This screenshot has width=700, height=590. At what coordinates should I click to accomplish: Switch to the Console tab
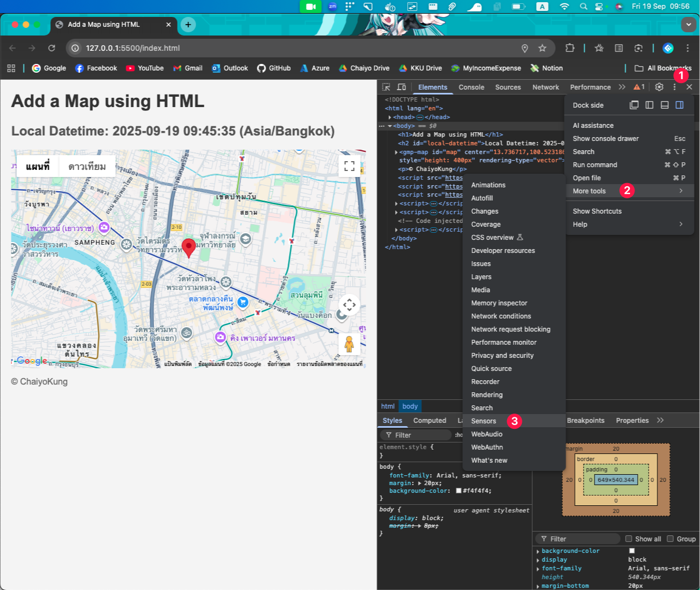tap(471, 87)
